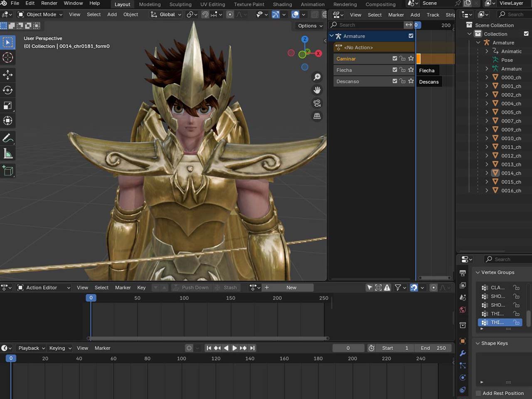Click the End frame field
The height and width of the screenshot is (399, 532).
(433, 348)
